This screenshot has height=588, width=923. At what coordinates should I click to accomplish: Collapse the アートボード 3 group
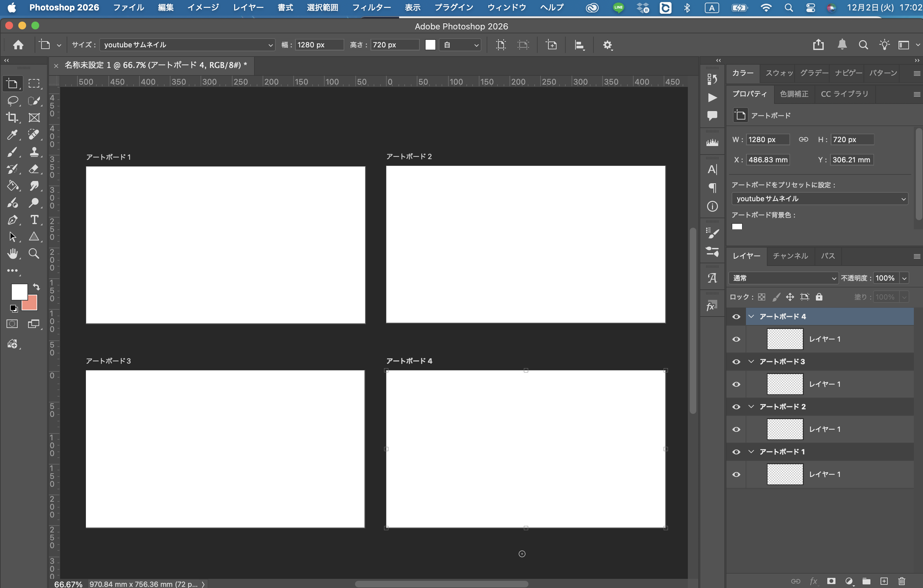(x=751, y=362)
